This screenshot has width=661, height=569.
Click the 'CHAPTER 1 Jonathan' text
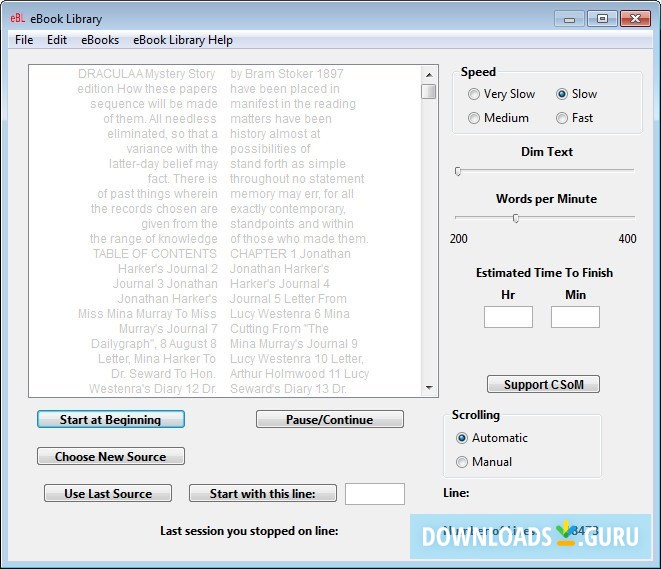pyautogui.click(x=290, y=254)
